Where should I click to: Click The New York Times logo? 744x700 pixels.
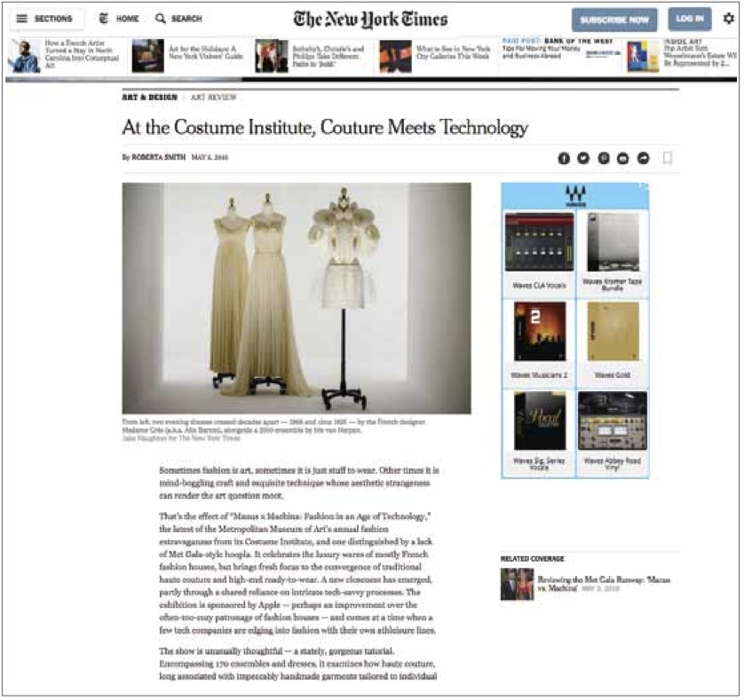coord(370,20)
